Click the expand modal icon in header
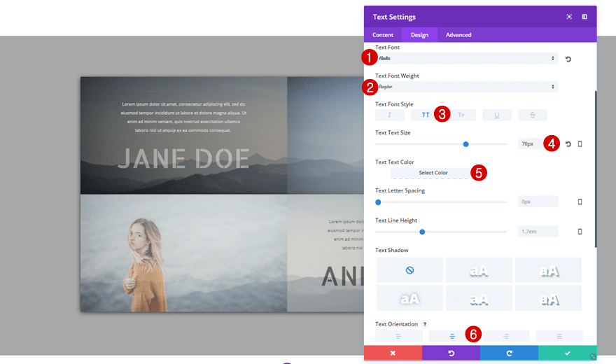The image size is (616, 364). tap(569, 17)
